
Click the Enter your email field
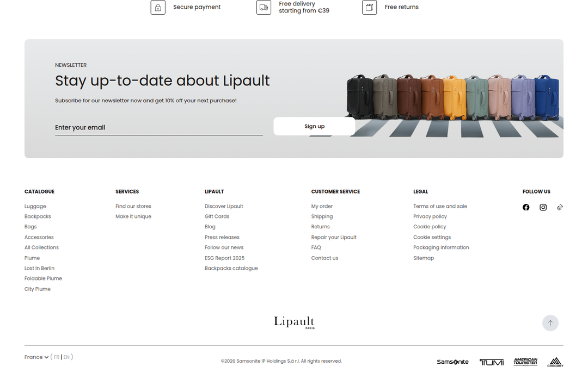pos(159,127)
